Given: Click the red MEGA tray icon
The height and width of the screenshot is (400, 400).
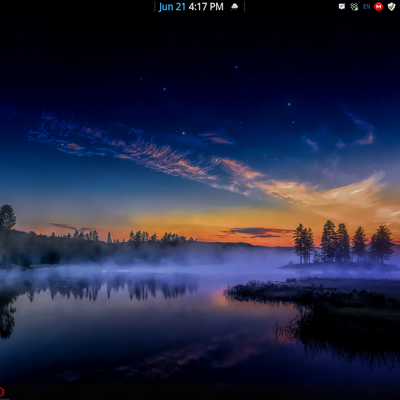Looking at the screenshot, I should tap(379, 7).
